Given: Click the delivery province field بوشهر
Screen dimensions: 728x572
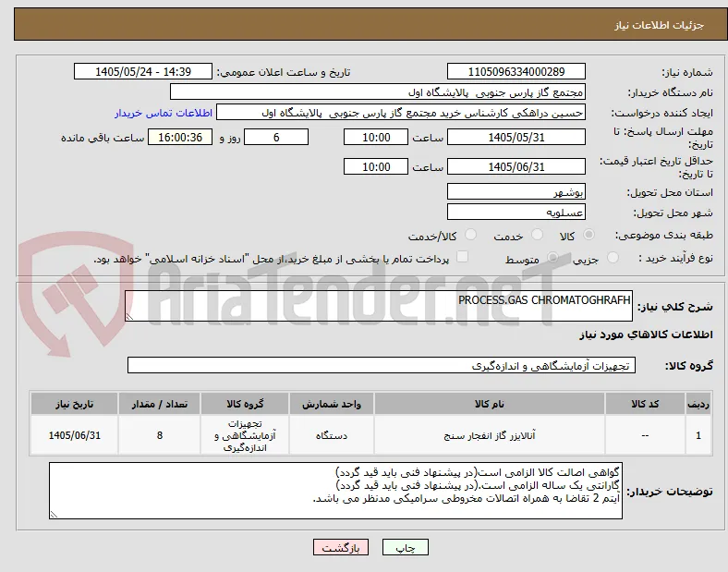Looking at the screenshot, I should tap(516, 192).
